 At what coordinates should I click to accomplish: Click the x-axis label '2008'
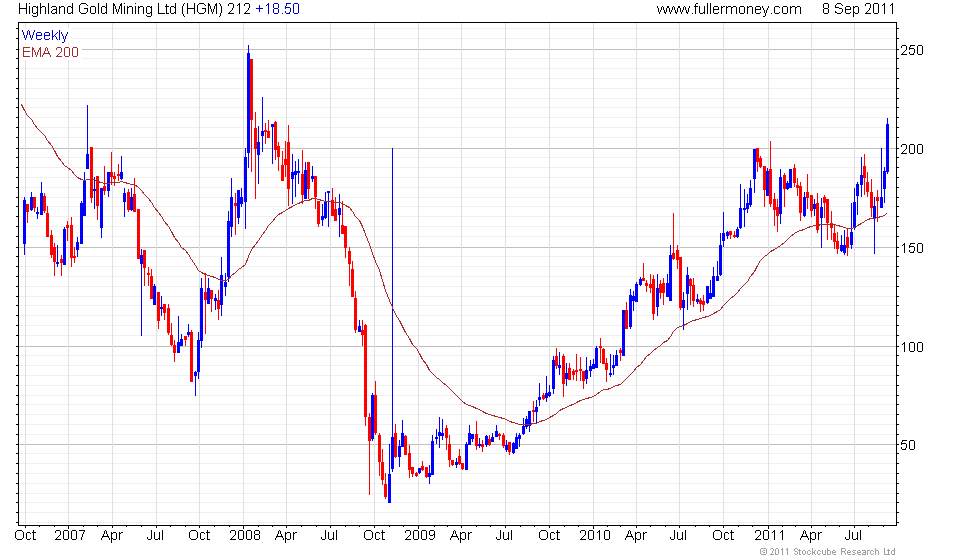point(244,536)
